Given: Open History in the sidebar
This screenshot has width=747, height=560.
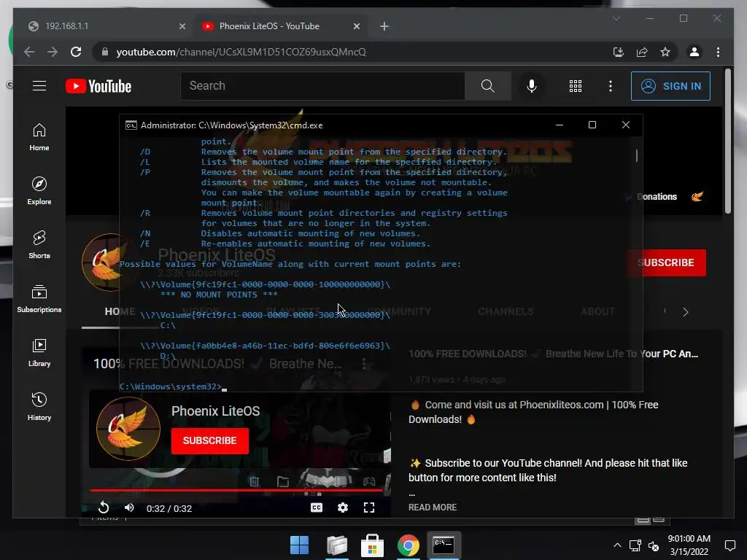Looking at the screenshot, I should 39,406.
